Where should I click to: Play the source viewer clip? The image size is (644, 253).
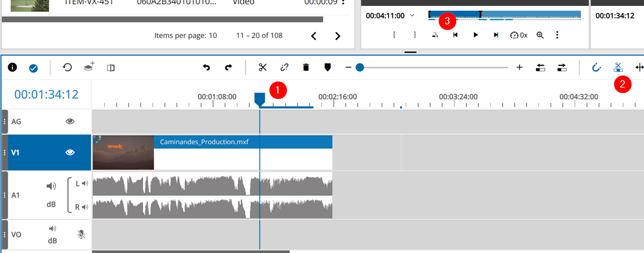[475, 35]
